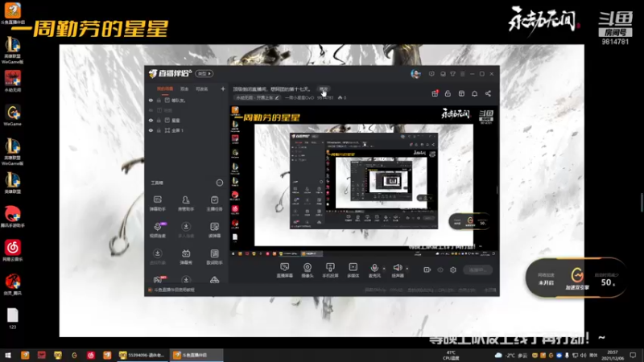This screenshot has width=644, height=362.
Task: Open notifications bell in 直播伴侣
Action: pos(474,93)
